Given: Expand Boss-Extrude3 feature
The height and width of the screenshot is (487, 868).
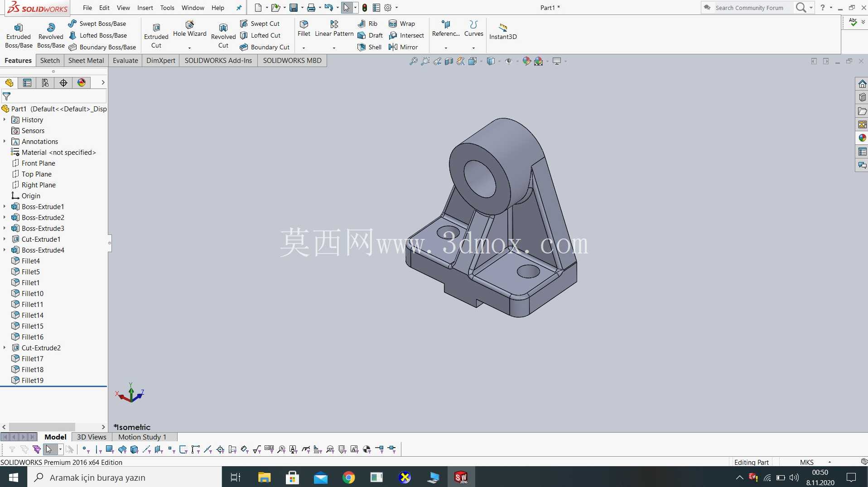Looking at the screenshot, I should pos(5,228).
